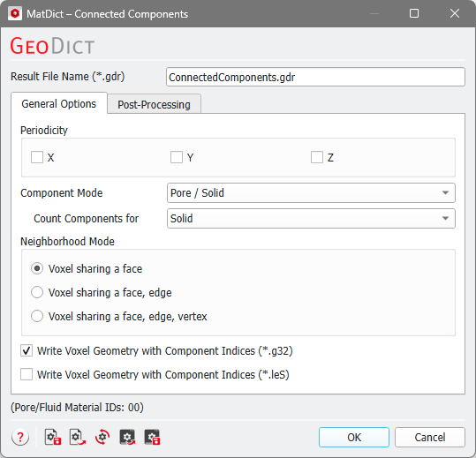Open the red question mark help button
The image size is (476, 458).
coord(20,437)
